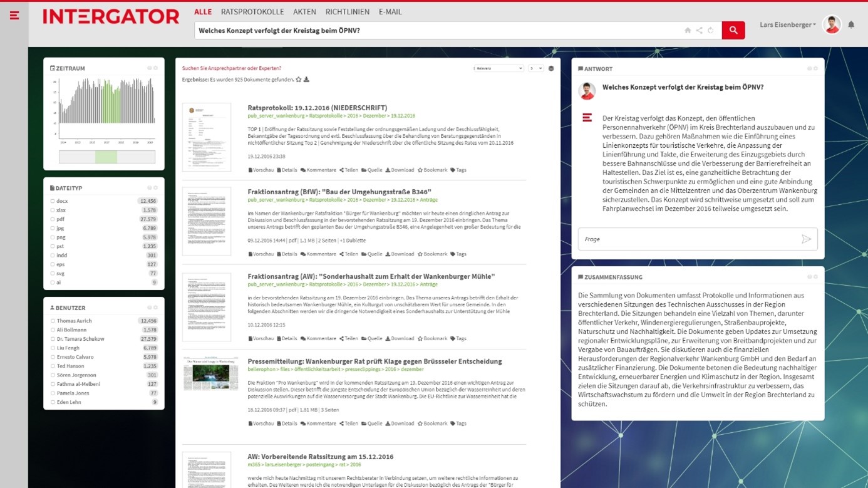Check the pdf file type filter
This screenshot has width=868, height=488.
53,219
